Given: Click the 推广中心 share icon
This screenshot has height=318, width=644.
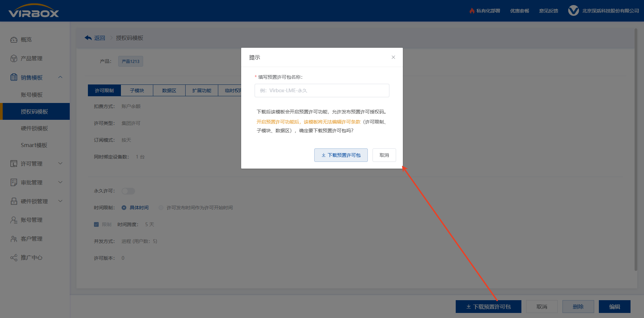Looking at the screenshot, I should 14,258.
